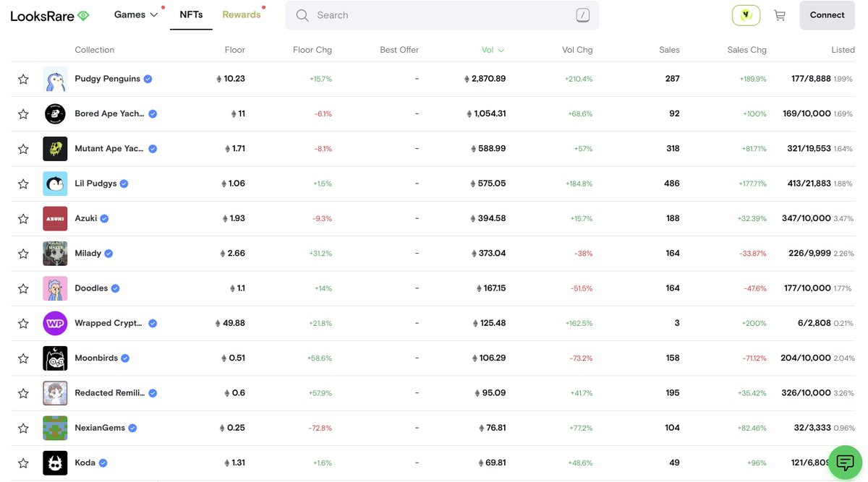The height and width of the screenshot is (482, 868).
Task: Add Azuki to favorites via star
Action: [x=23, y=218]
